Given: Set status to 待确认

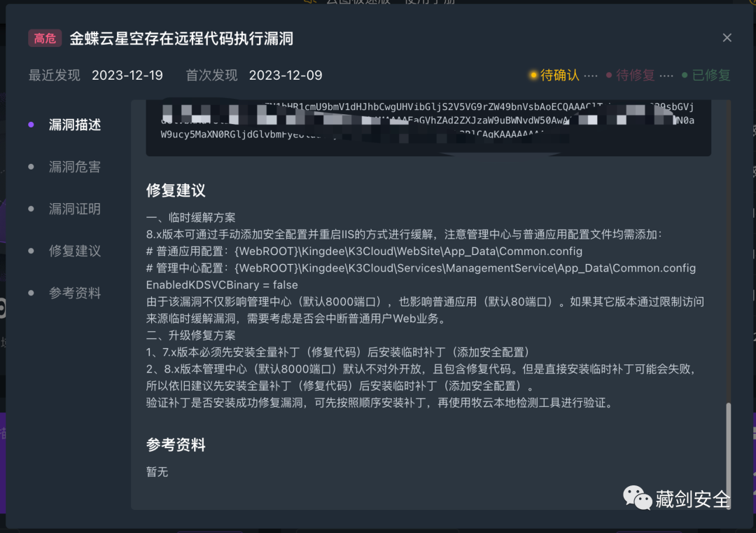Looking at the screenshot, I should 554,75.
